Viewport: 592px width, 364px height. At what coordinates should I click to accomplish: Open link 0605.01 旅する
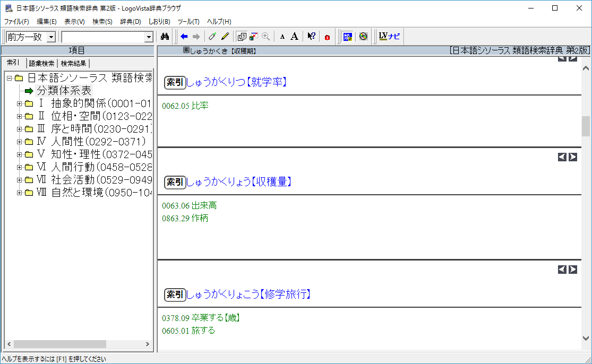(x=188, y=331)
